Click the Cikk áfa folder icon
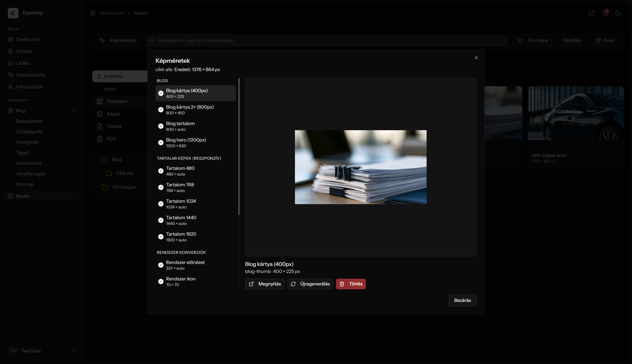The width and height of the screenshot is (632, 364). pos(109,173)
